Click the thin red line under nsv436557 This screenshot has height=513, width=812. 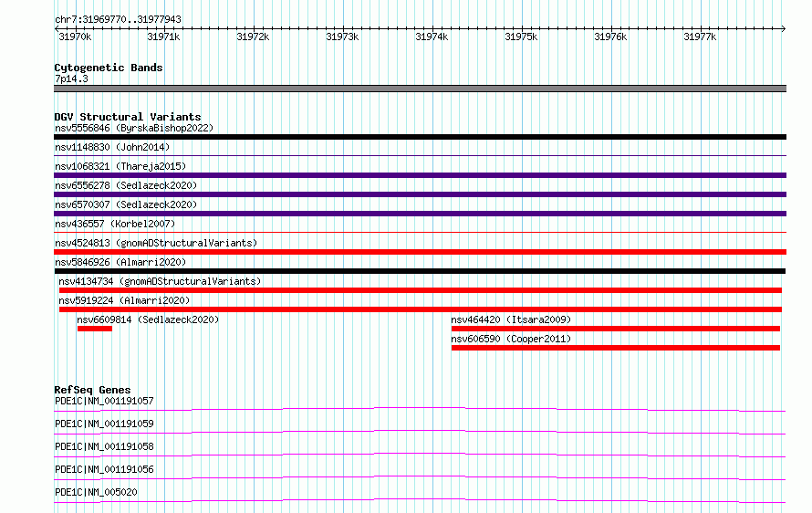click(420, 232)
